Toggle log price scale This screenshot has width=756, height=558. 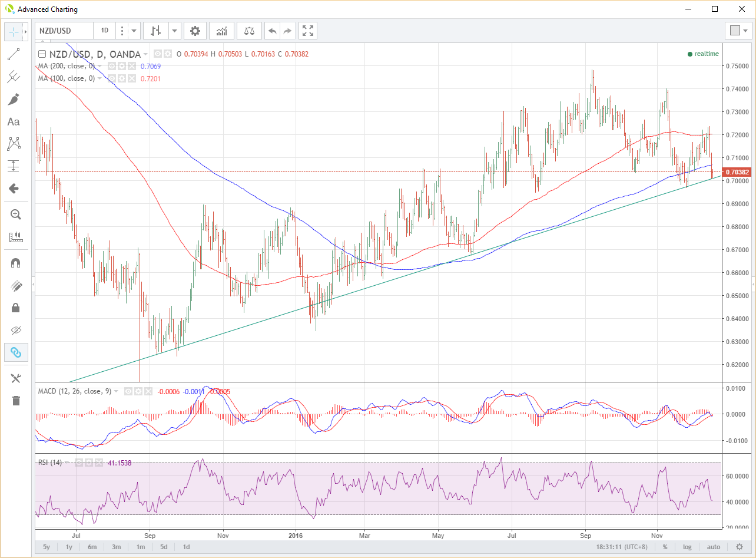click(687, 547)
